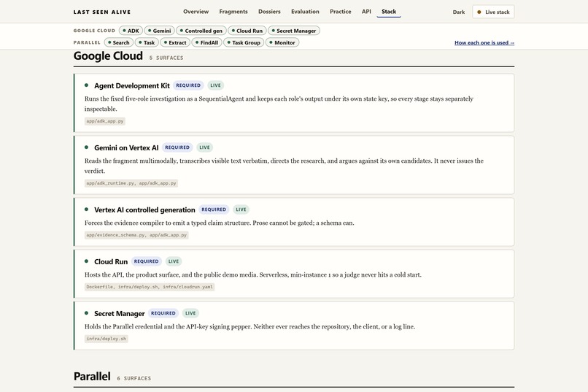Toggle the Dark theme
The width and height of the screenshot is (588, 392).
[459, 12]
